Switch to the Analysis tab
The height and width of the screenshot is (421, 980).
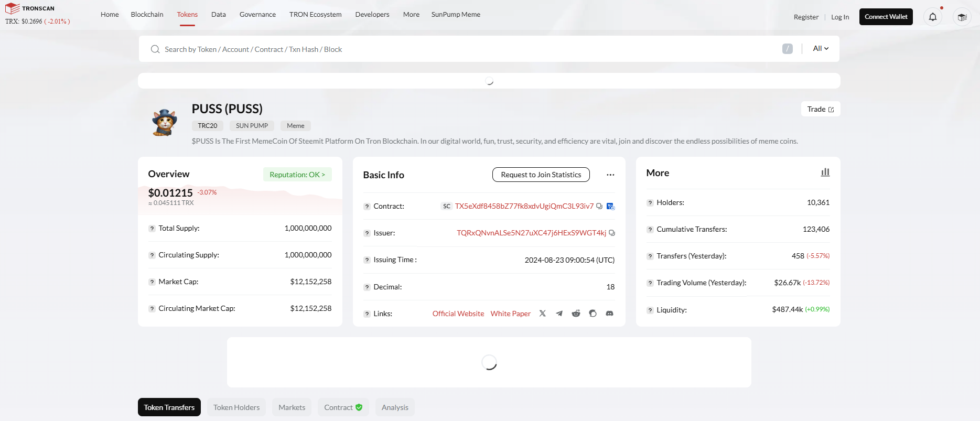click(395, 407)
